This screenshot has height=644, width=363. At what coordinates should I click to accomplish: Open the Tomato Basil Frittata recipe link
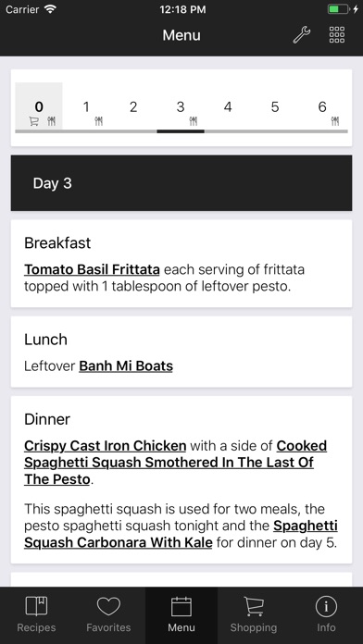(92, 270)
